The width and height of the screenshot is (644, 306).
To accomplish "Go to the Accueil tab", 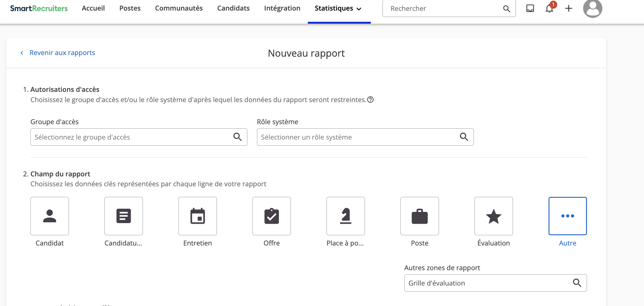I will coord(93,8).
